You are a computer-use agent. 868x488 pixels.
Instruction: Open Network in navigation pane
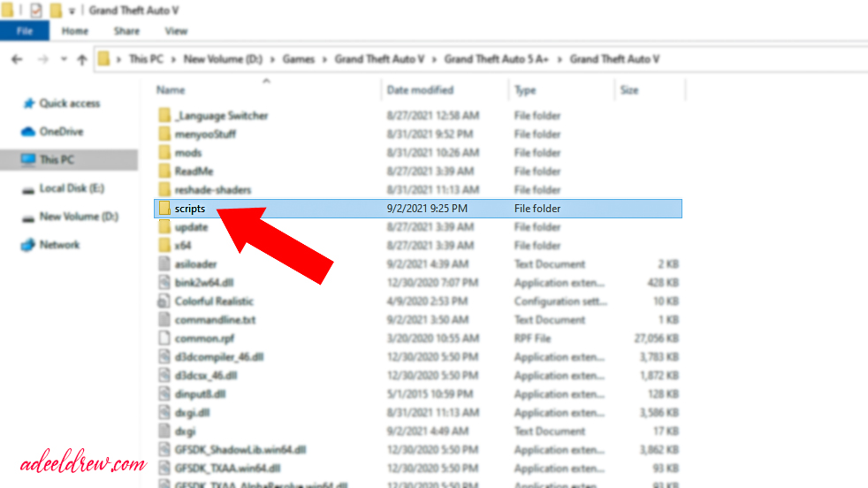pos(59,244)
